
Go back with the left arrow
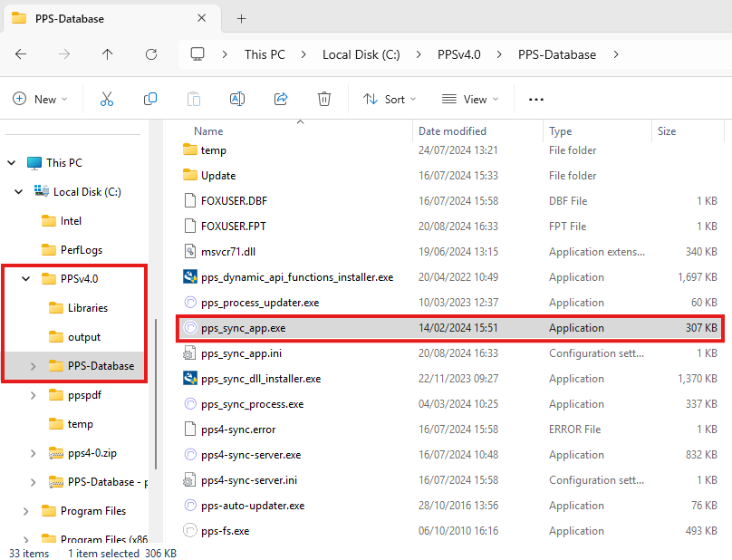pyautogui.click(x=21, y=54)
